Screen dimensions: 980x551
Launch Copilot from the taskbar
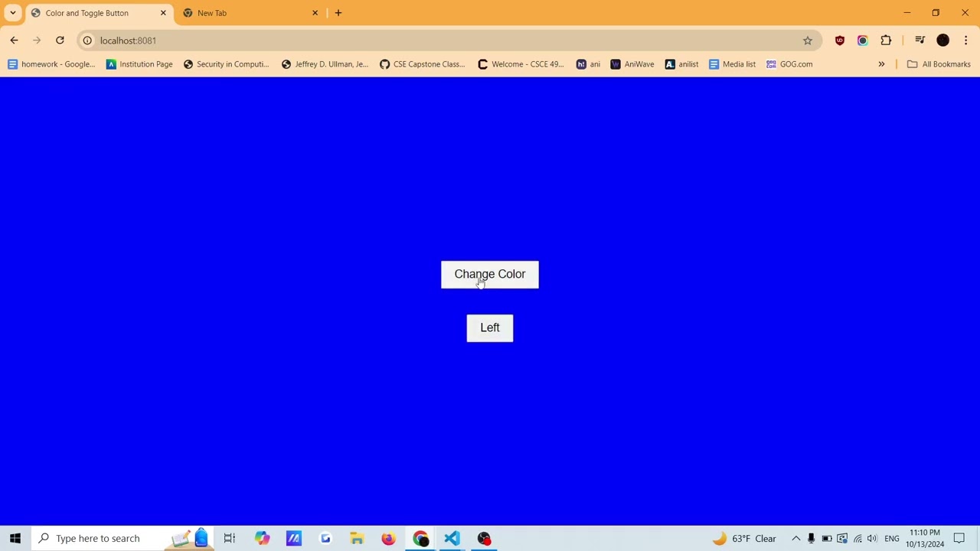point(262,539)
